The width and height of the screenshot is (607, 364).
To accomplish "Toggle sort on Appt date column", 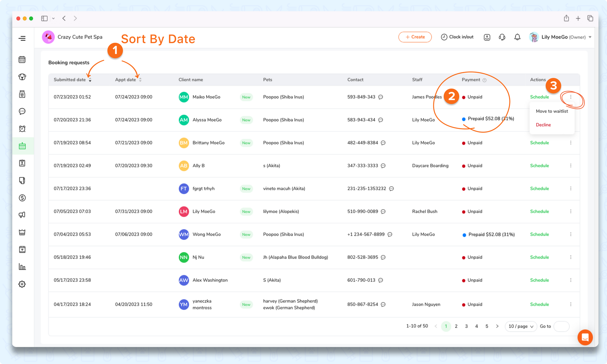I will [x=140, y=80].
